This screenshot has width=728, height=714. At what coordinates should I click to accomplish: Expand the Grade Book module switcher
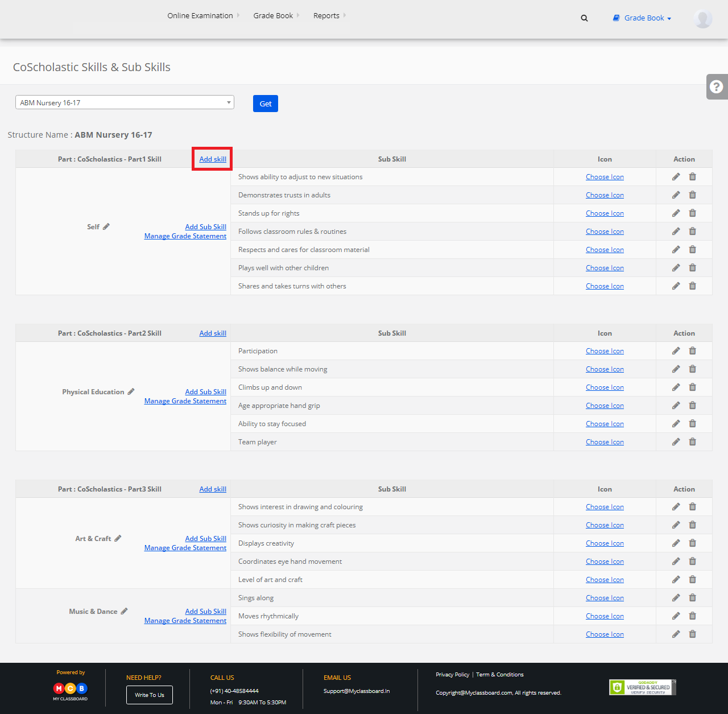tap(642, 18)
